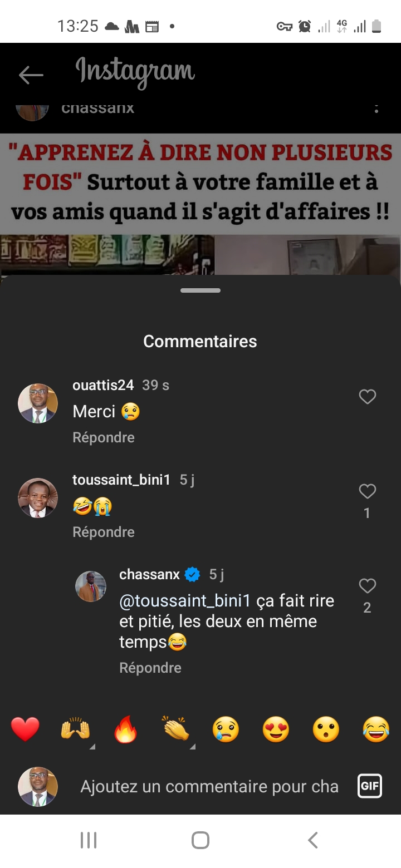Insert the heart-eyes emoji reaction

[276, 729]
